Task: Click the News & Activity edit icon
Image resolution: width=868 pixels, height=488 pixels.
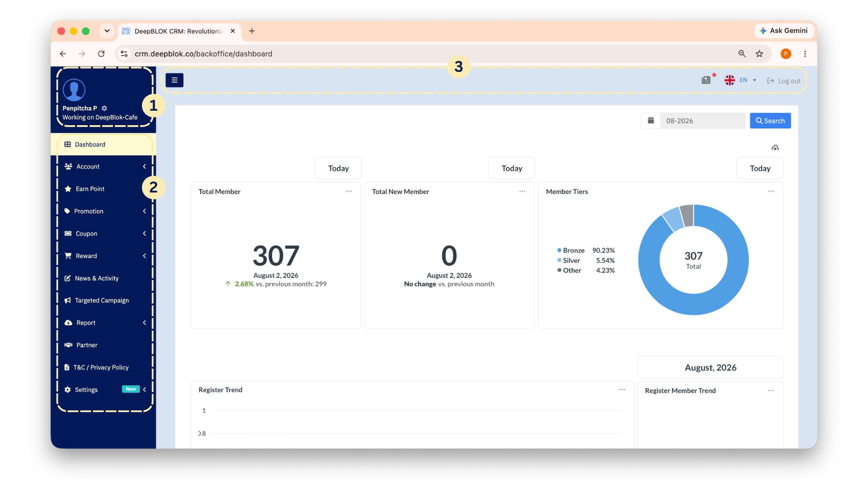Action: tap(68, 278)
